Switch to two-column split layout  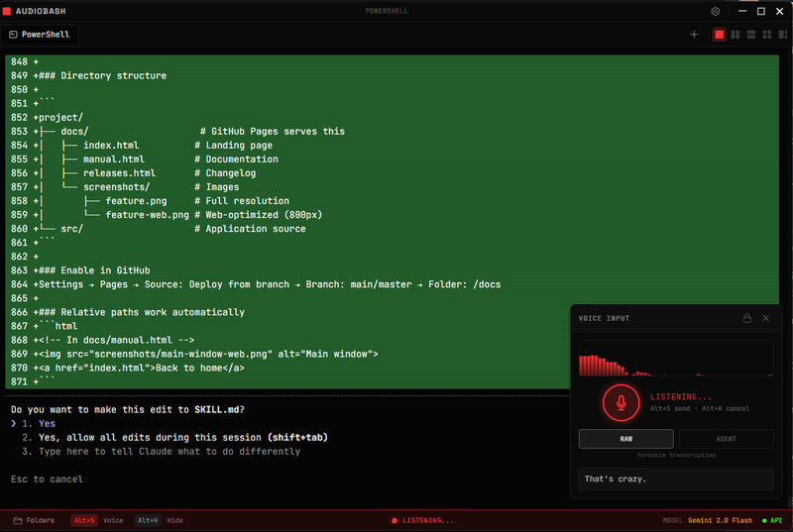(735, 35)
